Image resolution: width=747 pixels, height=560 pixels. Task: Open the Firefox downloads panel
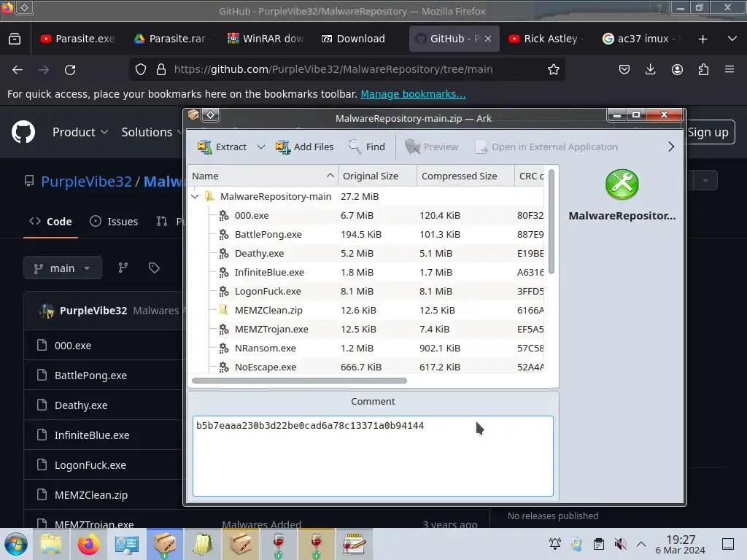650,69
